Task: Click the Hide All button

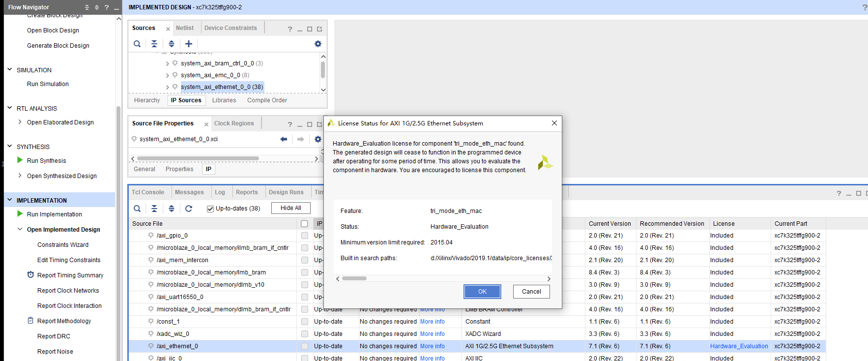Action: coord(291,208)
